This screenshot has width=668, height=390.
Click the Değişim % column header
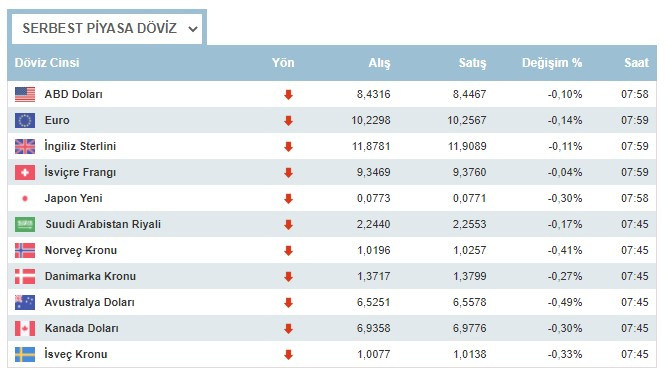pyautogui.click(x=552, y=63)
